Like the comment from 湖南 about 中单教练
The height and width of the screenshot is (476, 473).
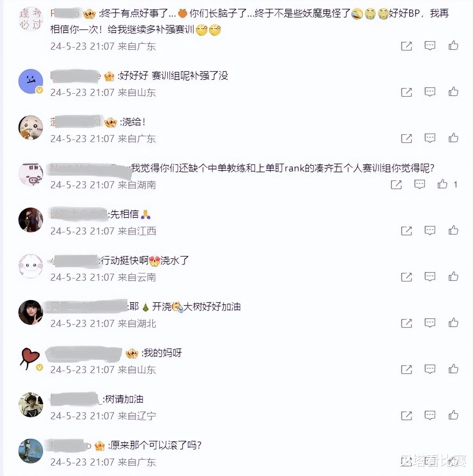pos(442,184)
